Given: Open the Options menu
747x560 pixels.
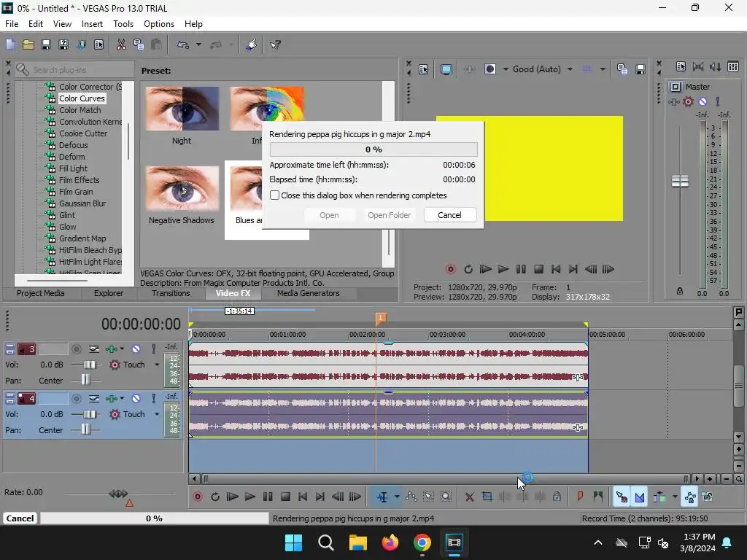Looking at the screenshot, I should (159, 24).
